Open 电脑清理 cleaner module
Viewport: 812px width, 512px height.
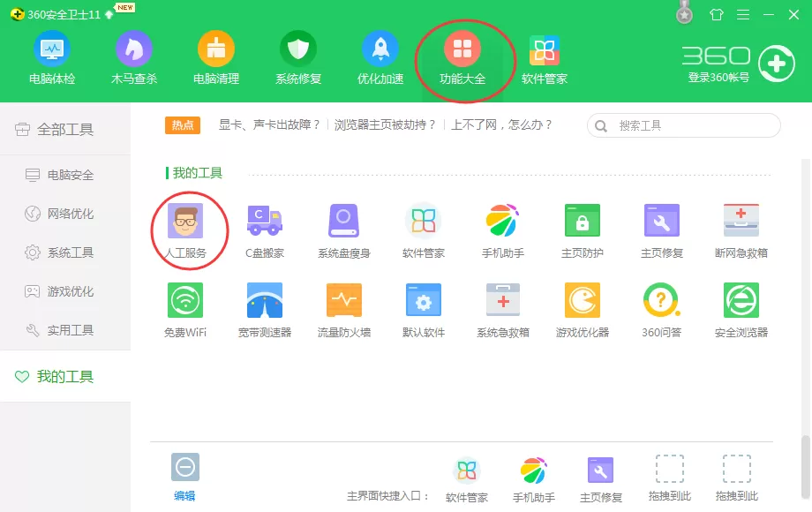coord(216,58)
